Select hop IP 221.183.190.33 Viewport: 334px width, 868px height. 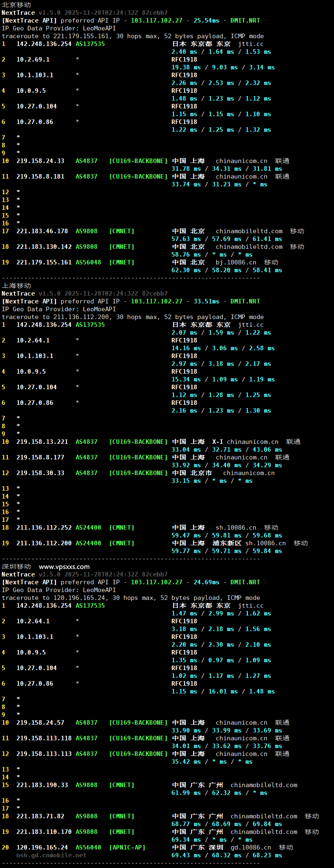point(42,785)
